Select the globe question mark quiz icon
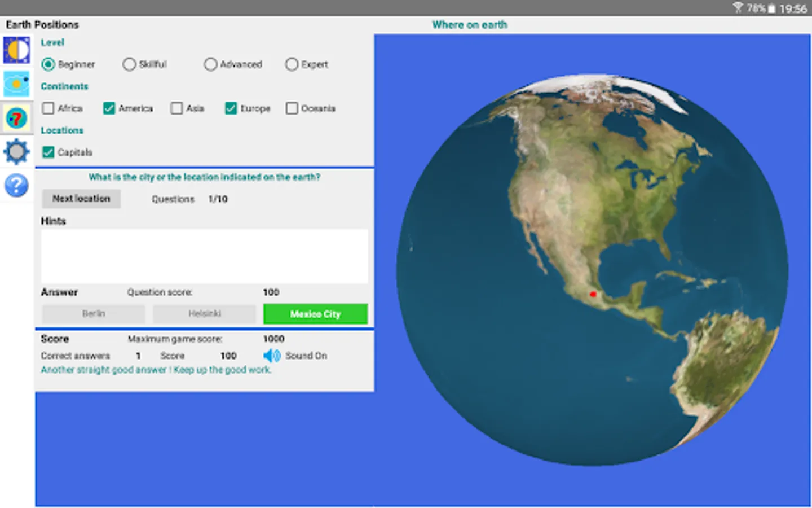The height and width of the screenshot is (508, 812). point(17,119)
